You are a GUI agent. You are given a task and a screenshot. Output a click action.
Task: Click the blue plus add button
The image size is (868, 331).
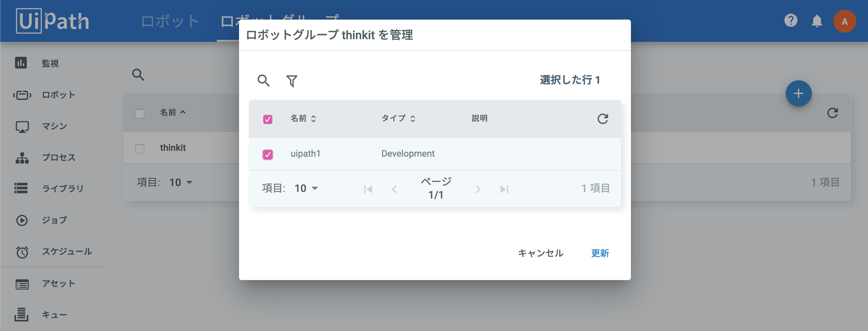click(798, 94)
